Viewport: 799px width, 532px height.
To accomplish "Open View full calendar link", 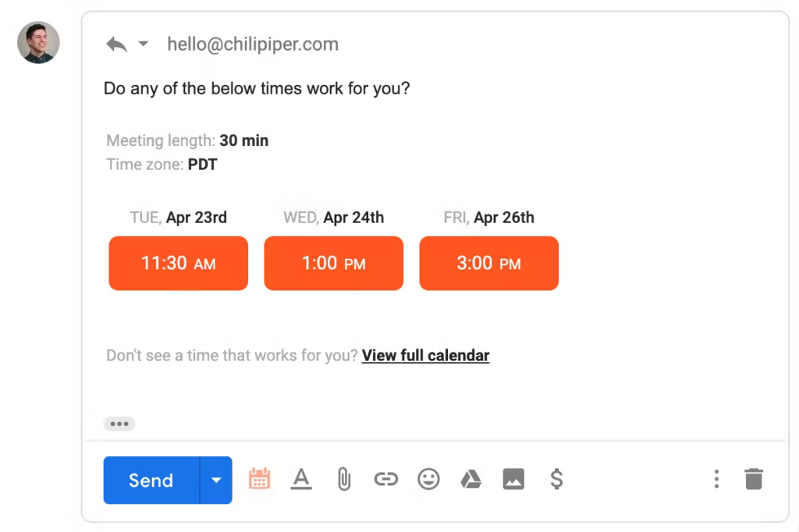I will coord(425,355).
